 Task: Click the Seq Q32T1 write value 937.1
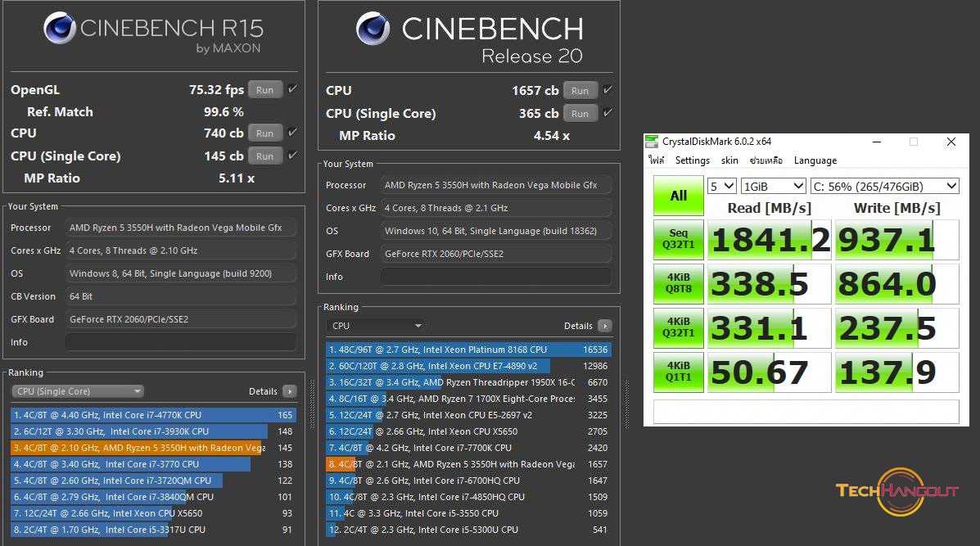click(x=896, y=240)
